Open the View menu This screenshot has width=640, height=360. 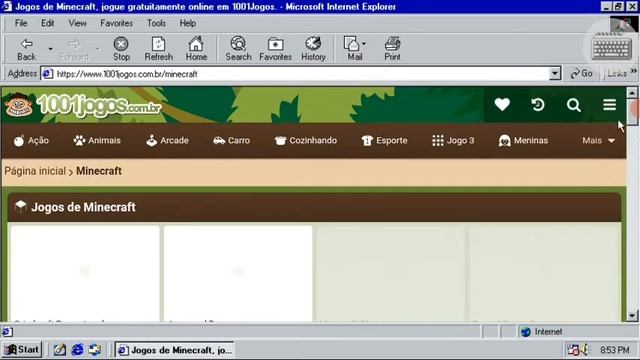coord(77,23)
